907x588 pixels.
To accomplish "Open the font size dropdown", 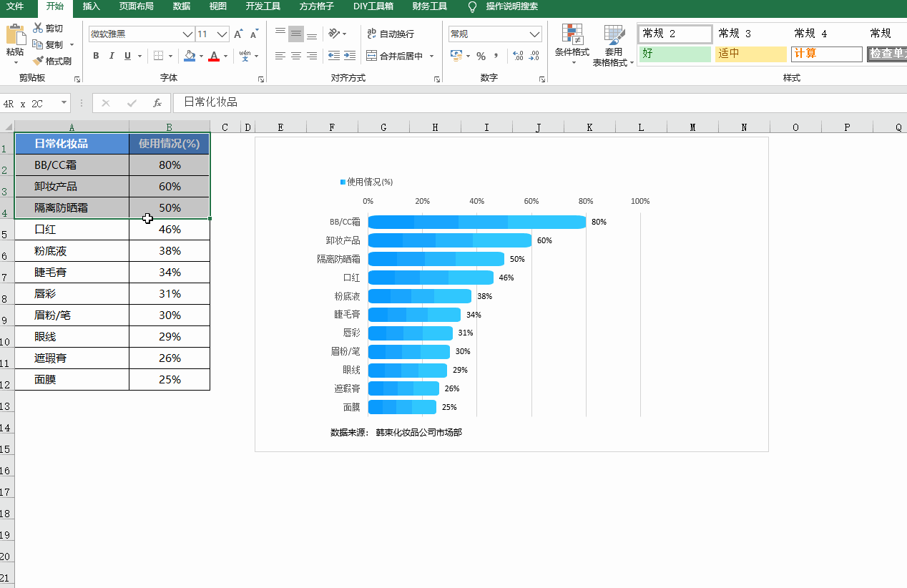I will (x=222, y=34).
